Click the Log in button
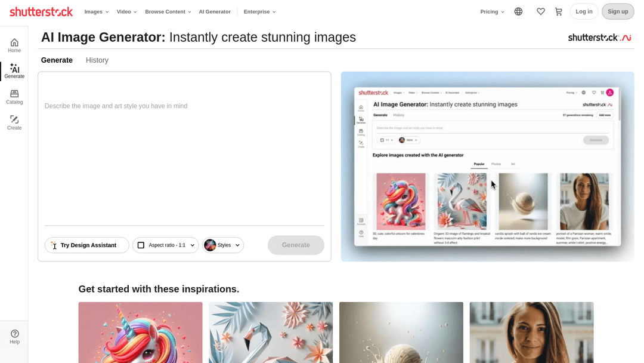This screenshot has width=644, height=363. click(584, 11)
